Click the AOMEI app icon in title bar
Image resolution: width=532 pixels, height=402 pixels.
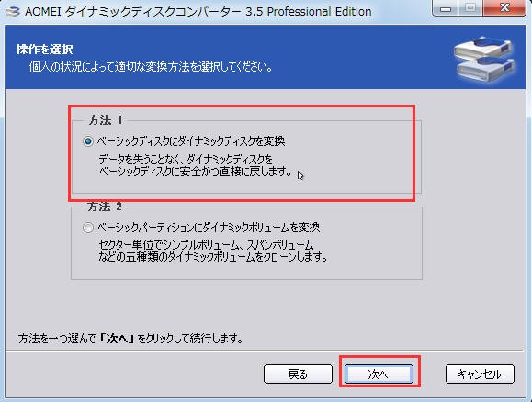(x=13, y=12)
